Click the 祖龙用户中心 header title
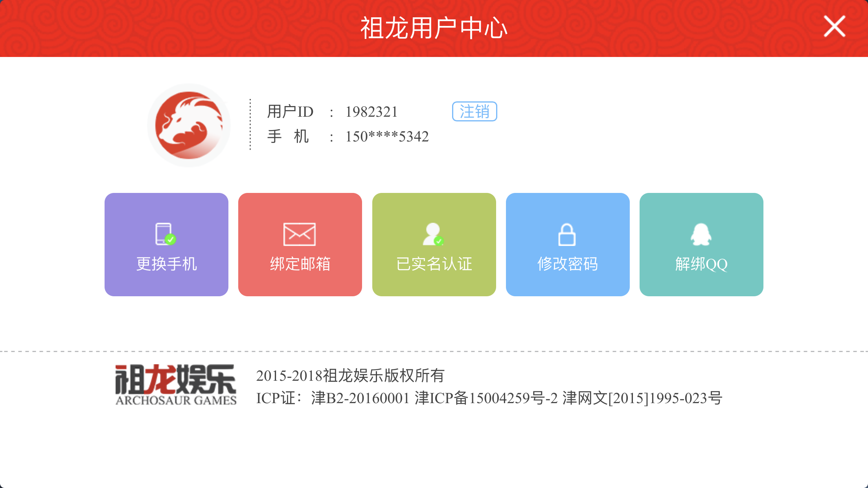 click(434, 28)
